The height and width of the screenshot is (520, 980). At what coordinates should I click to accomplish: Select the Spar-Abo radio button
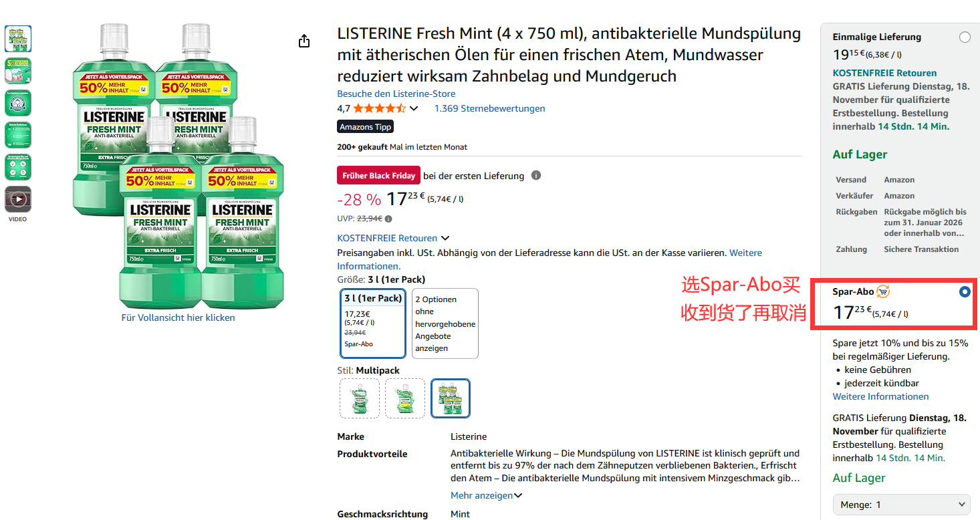tap(965, 291)
